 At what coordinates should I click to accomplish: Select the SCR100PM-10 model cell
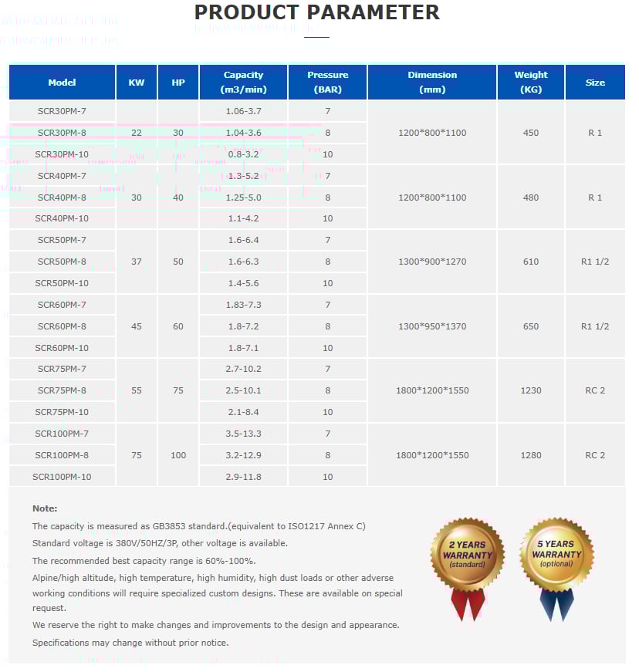[62, 477]
